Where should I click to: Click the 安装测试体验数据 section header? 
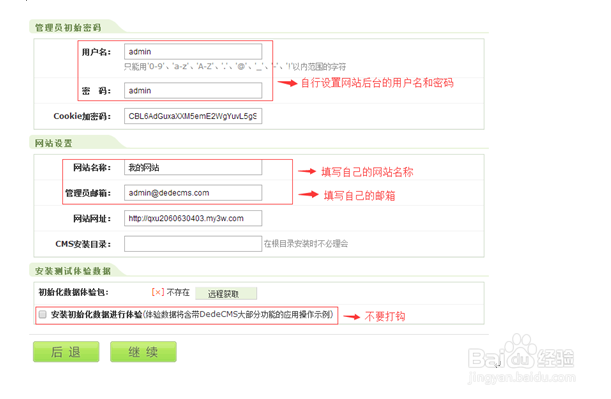coord(72,271)
